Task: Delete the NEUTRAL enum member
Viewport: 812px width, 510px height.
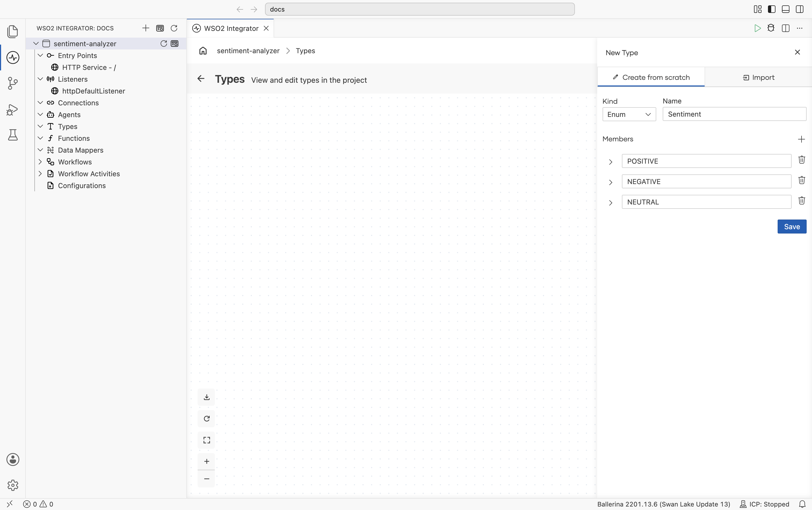Action: coord(802,201)
